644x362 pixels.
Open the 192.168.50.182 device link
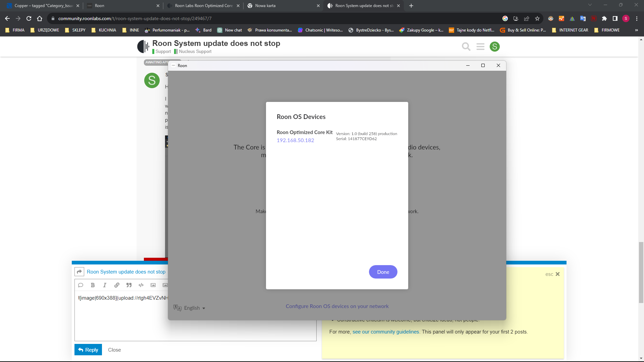tap(295, 140)
